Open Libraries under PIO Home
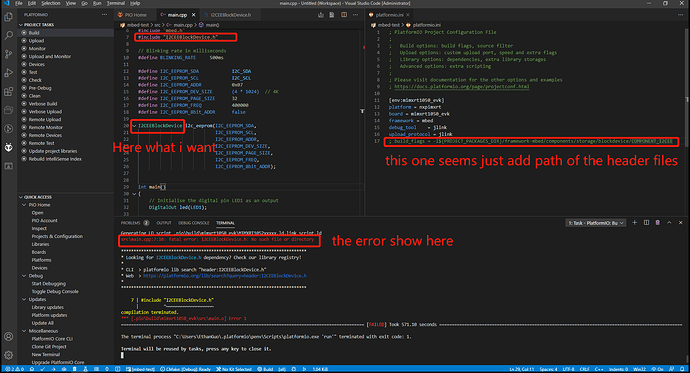The image size is (690, 373). (x=40, y=245)
